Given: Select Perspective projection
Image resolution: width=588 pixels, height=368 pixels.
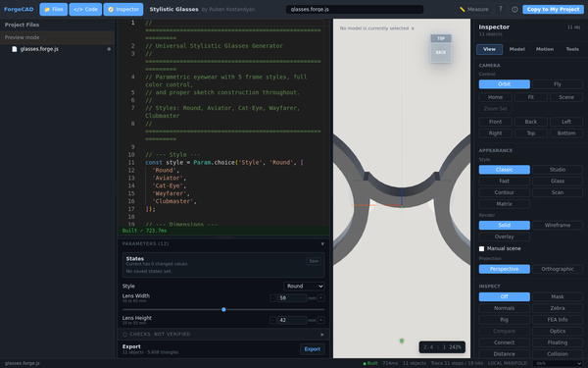Looking at the screenshot, I should click(505, 269).
